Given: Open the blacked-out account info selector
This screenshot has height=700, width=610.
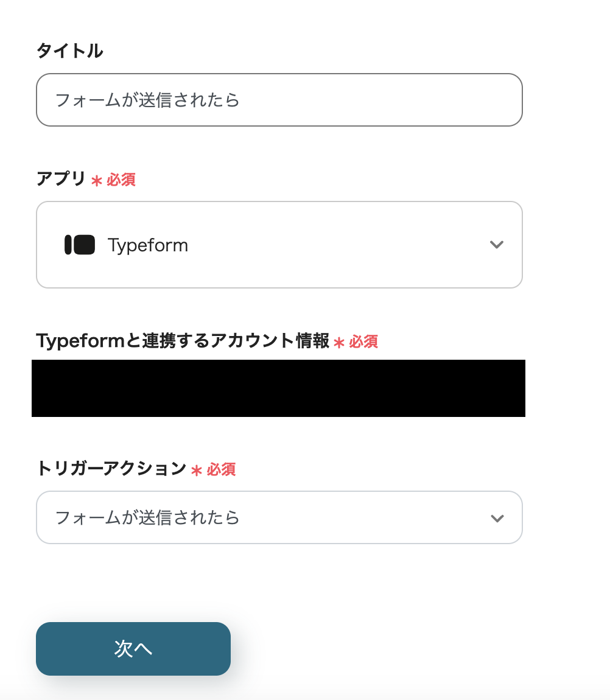Looking at the screenshot, I should point(278,388).
